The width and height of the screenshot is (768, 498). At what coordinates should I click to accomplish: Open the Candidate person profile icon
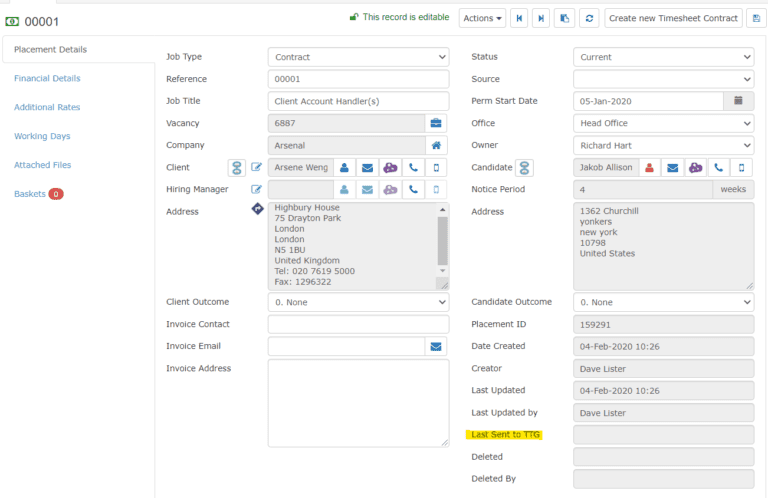point(650,167)
